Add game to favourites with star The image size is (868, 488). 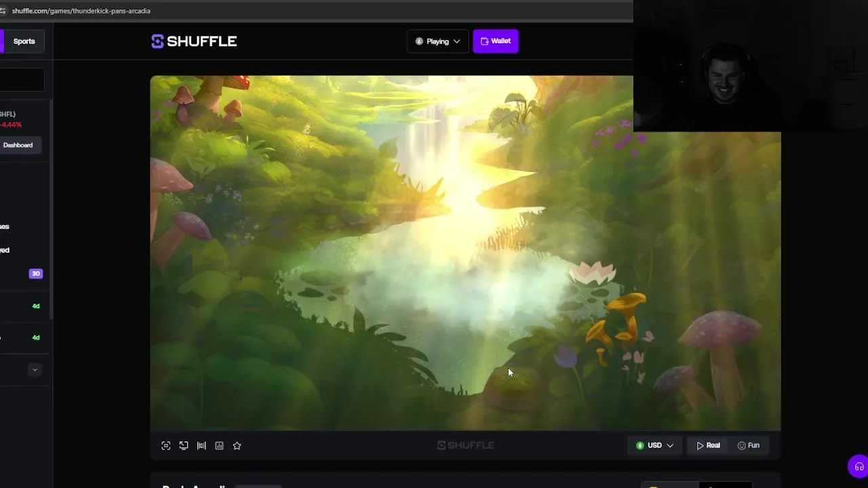[237, 445]
